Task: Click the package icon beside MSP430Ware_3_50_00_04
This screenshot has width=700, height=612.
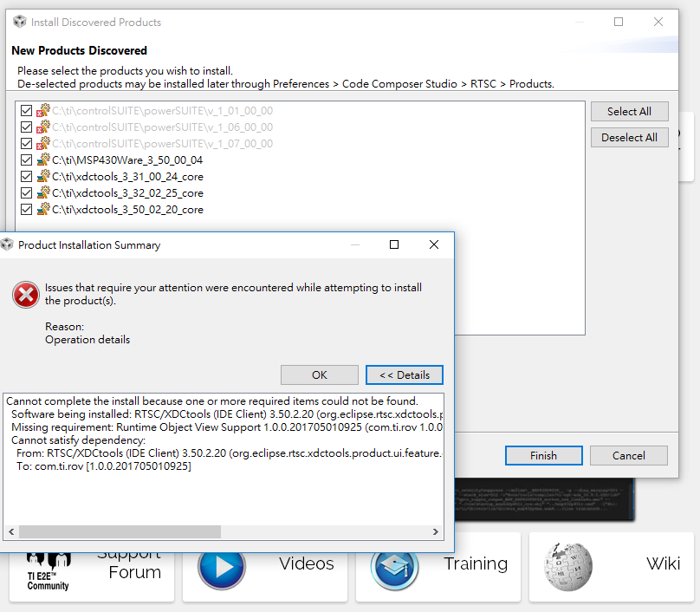Action: click(42, 160)
